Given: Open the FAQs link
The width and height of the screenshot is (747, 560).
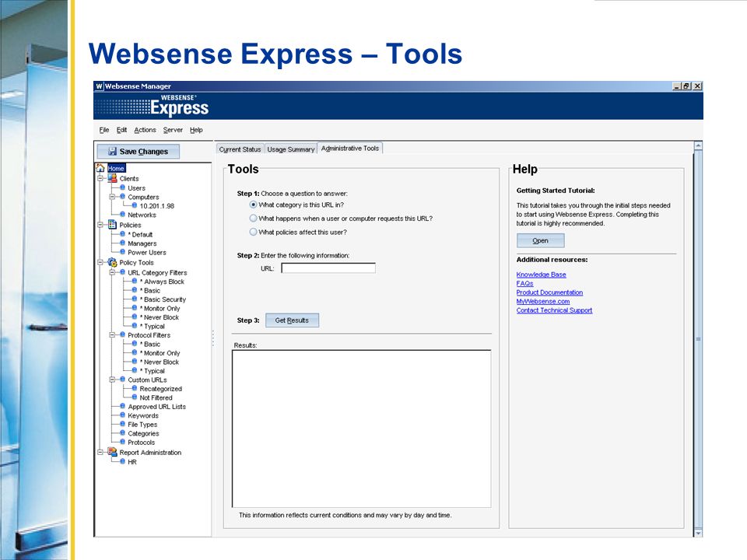Looking at the screenshot, I should (x=524, y=283).
